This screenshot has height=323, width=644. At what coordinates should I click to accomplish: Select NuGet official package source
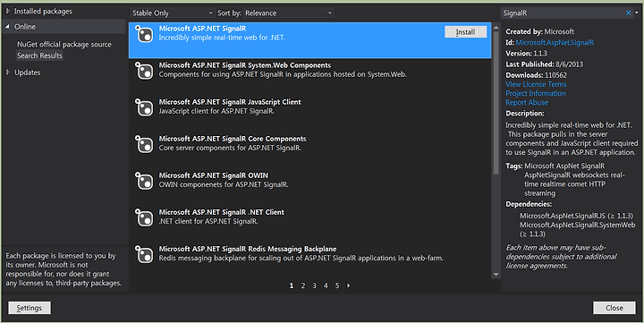pos(64,45)
